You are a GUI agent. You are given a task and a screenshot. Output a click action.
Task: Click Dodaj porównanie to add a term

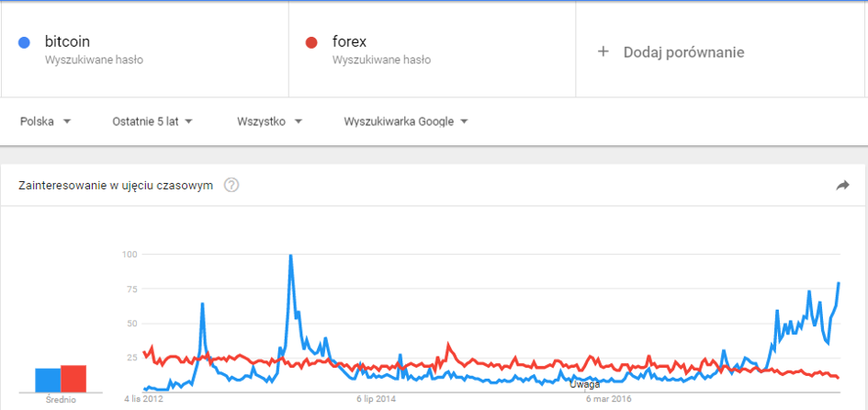(x=683, y=52)
